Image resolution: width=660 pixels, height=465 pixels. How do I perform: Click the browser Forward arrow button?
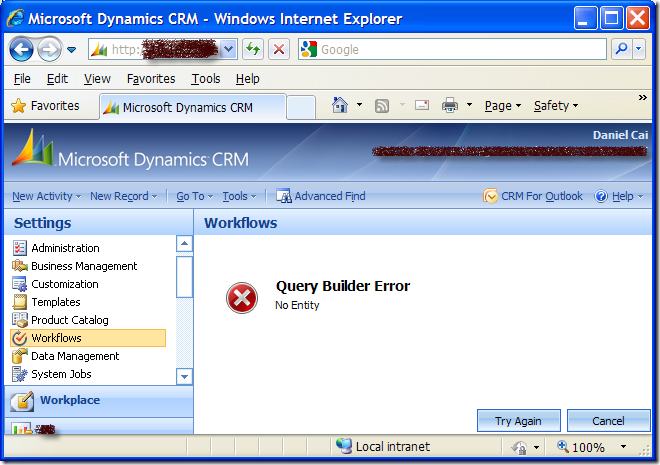click(x=49, y=50)
